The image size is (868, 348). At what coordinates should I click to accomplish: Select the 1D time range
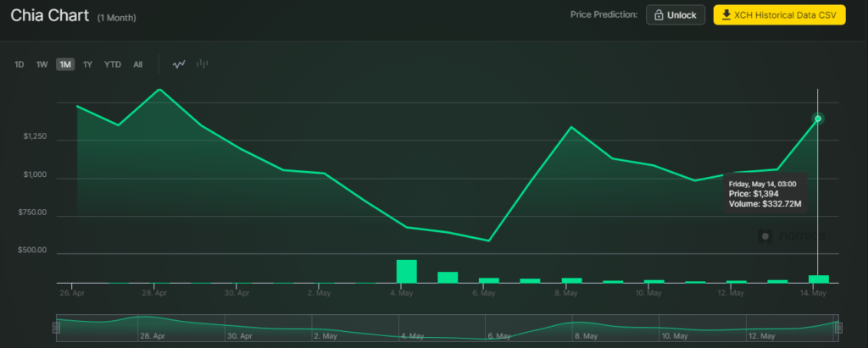(19, 64)
